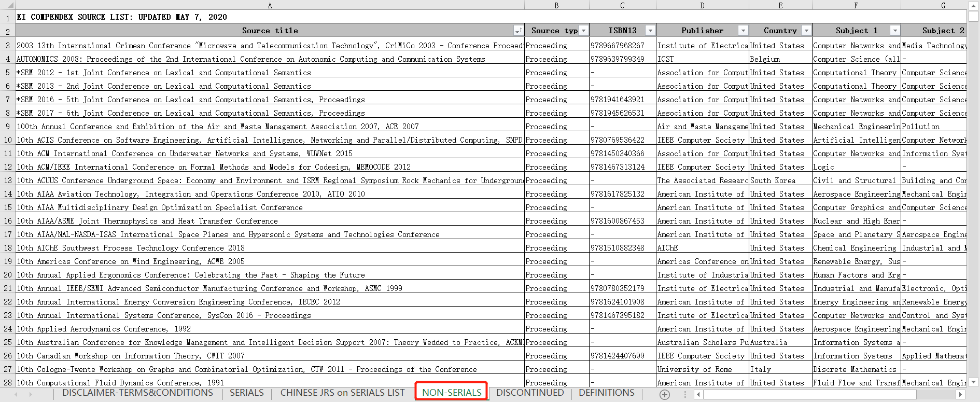
Task: Click horizontal scrollbar left arrow
Action: tap(698, 395)
